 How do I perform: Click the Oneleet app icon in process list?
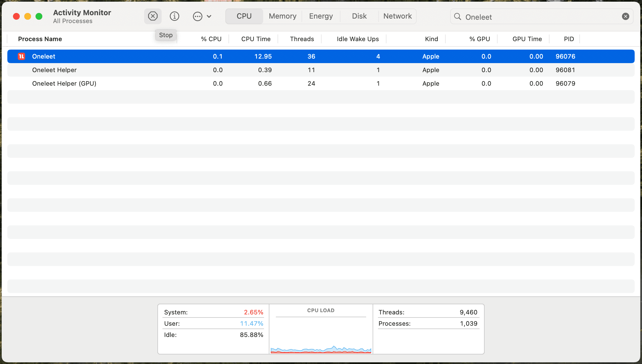21,56
